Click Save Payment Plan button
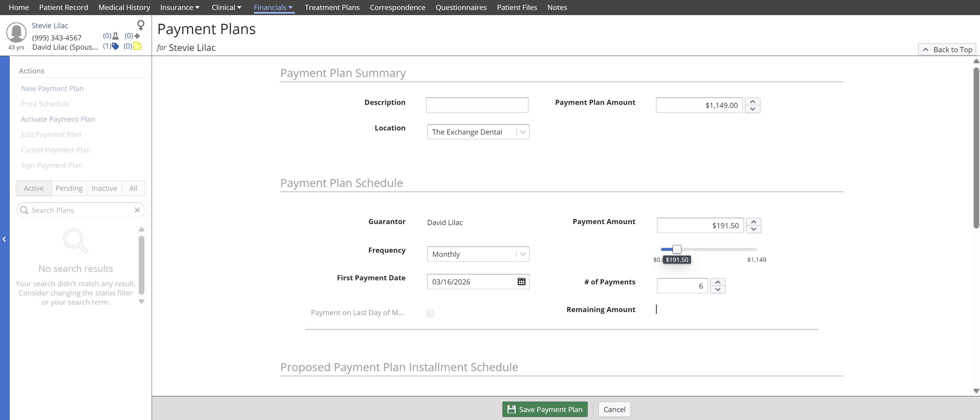The image size is (980, 420). point(544,409)
